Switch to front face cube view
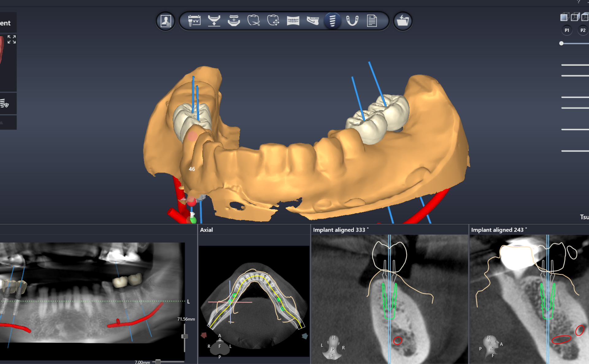Viewport: 589px width, 364px height. pos(564,17)
